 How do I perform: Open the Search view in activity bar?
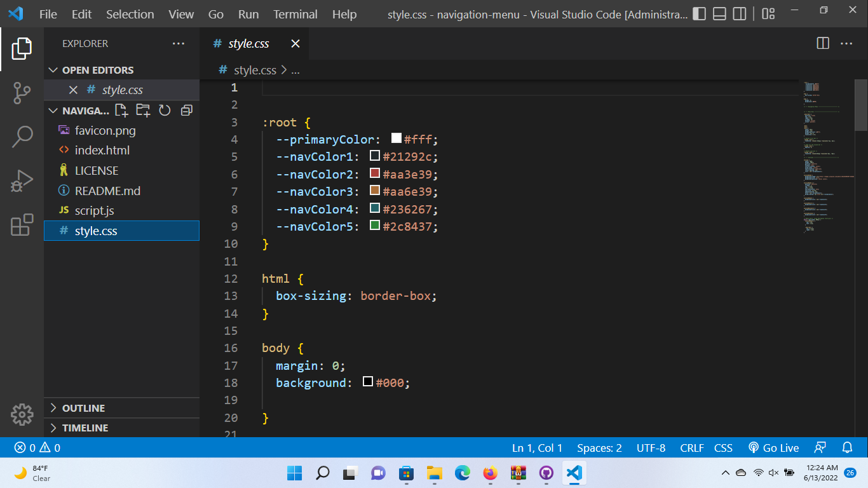coord(22,136)
